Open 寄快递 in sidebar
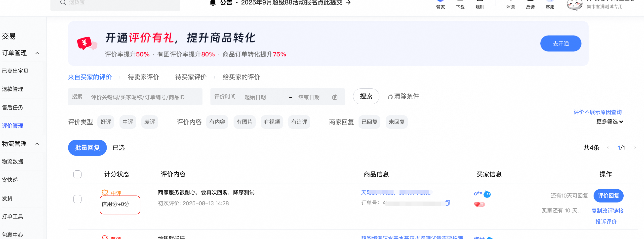Screen dimensions: 644x239 10,180
